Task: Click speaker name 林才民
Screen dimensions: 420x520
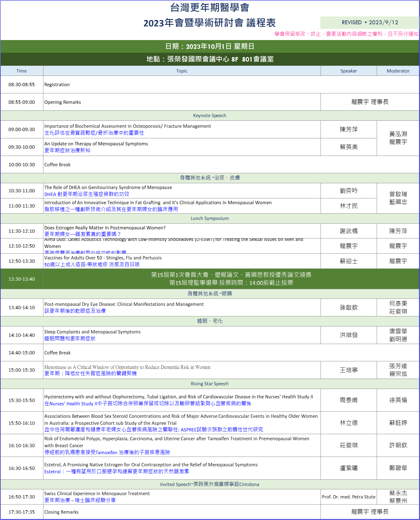Action: pos(348,206)
